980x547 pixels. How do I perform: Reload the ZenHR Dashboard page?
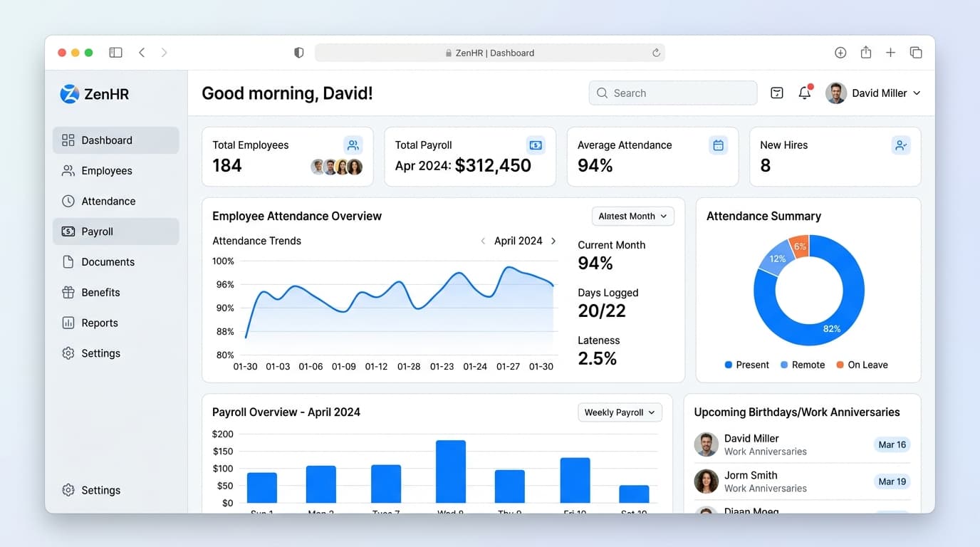656,53
